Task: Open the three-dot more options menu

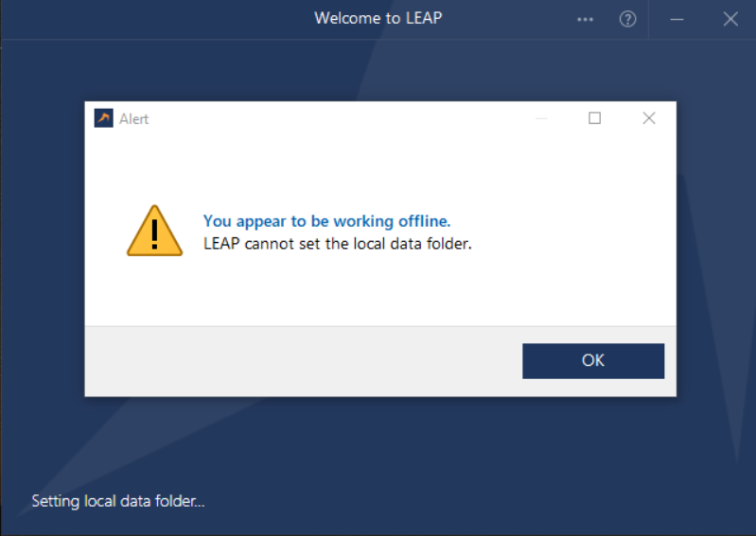Action: (585, 19)
